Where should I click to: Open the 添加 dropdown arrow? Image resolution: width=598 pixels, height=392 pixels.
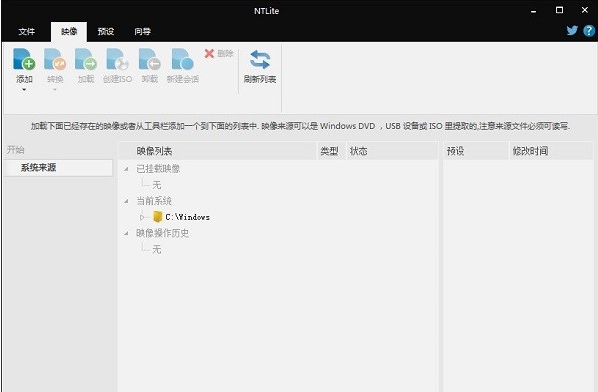pyautogui.click(x=24, y=90)
